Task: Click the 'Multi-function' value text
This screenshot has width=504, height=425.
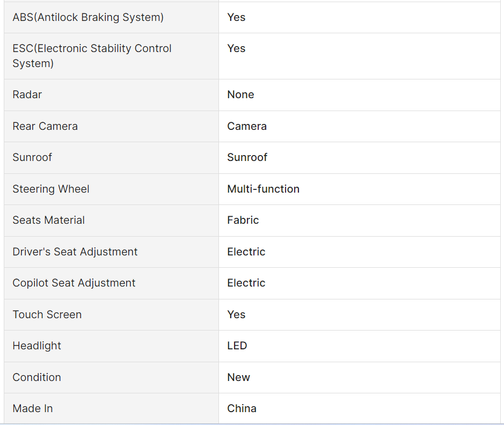Action: tap(263, 189)
